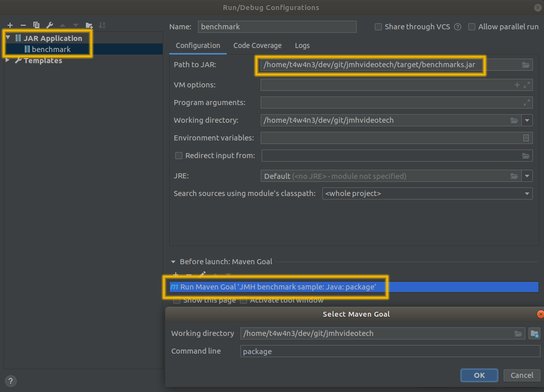Image resolution: width=544 pixels, height=392 pixels.
Task: Add a new run configuration with plus icon
Action: (x=10, y=25)
